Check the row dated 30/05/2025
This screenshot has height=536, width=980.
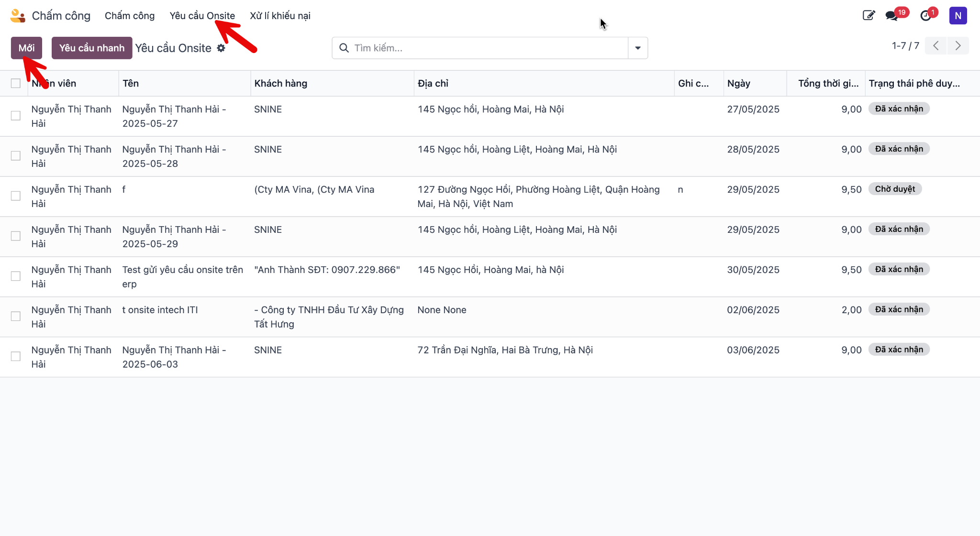click(x=16, y=276)
